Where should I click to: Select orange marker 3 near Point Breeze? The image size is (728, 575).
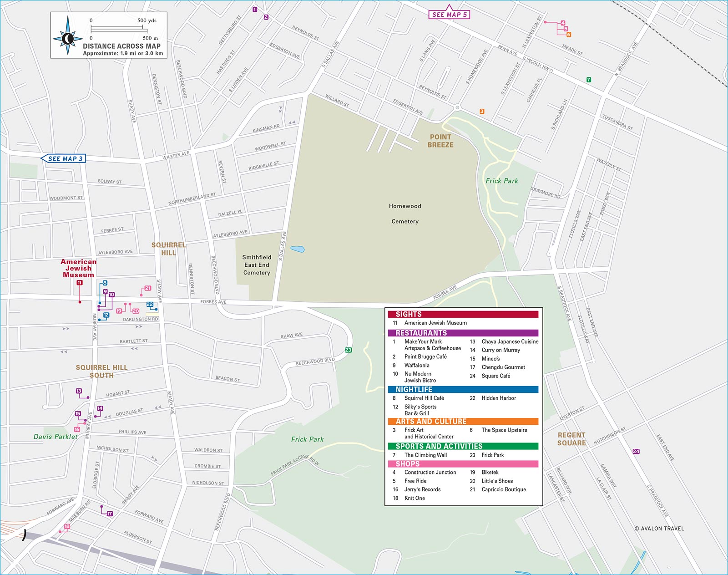point(482,112)
